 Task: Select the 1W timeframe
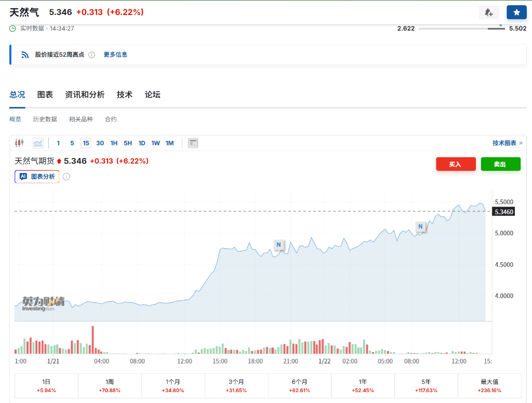pos(155,143)
